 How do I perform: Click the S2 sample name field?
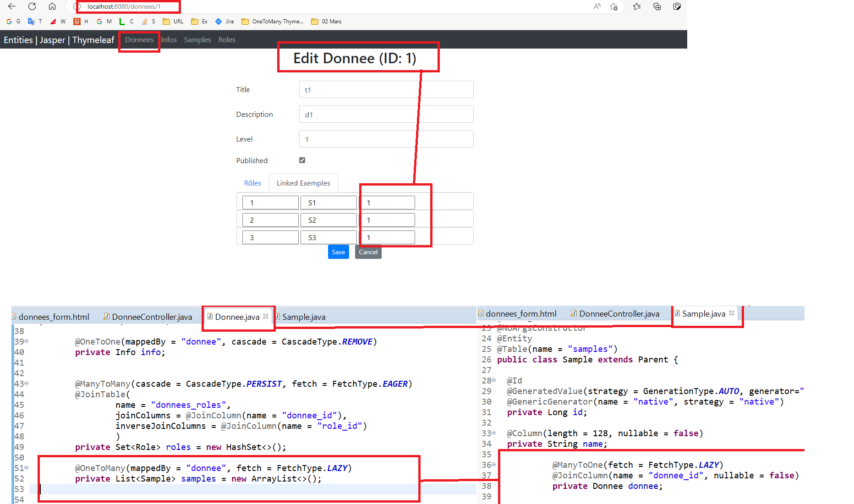[328, 220]
